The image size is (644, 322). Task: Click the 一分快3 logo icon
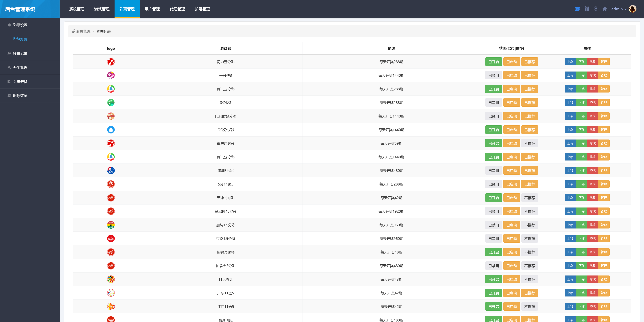click(111, 75)
